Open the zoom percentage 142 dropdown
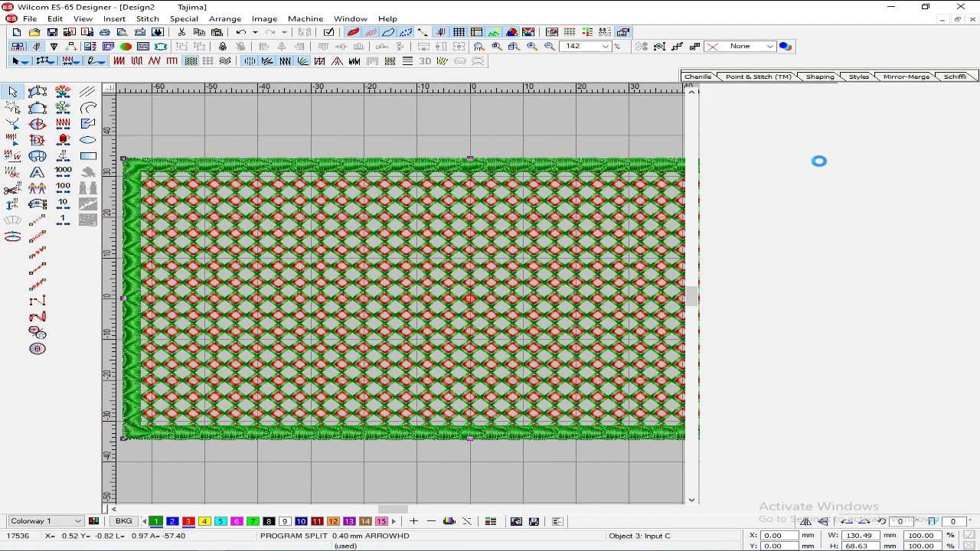Viewport: 980px width, 551px height. coord(605,47)
